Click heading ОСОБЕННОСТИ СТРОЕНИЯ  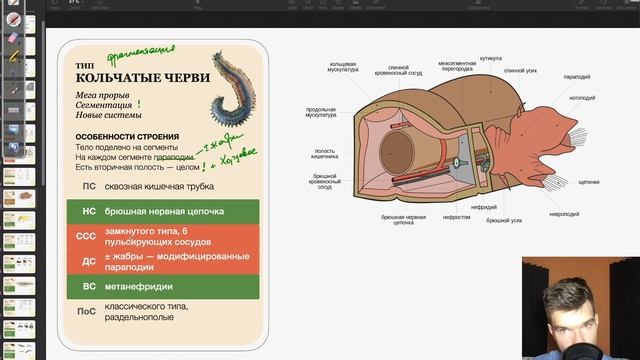point(127,137)
